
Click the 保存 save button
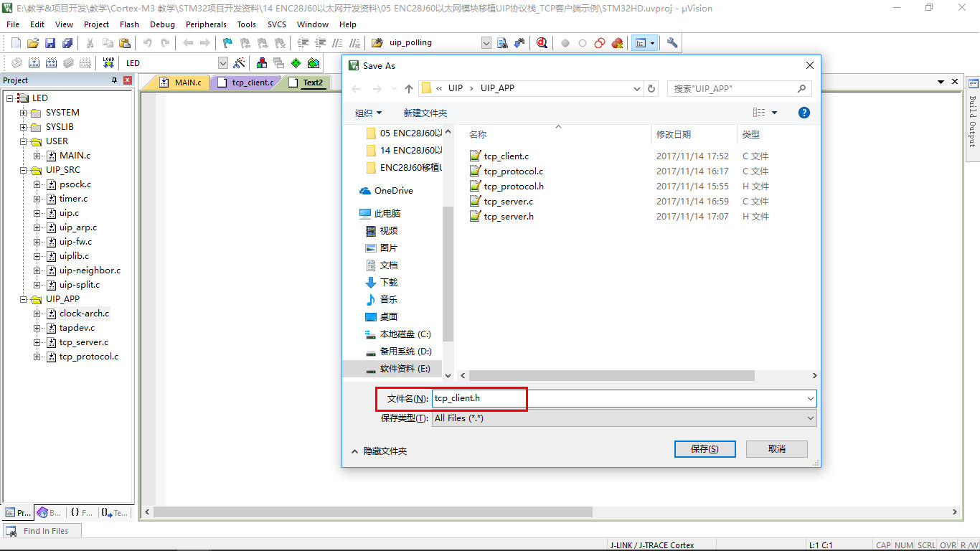[704, 448]
